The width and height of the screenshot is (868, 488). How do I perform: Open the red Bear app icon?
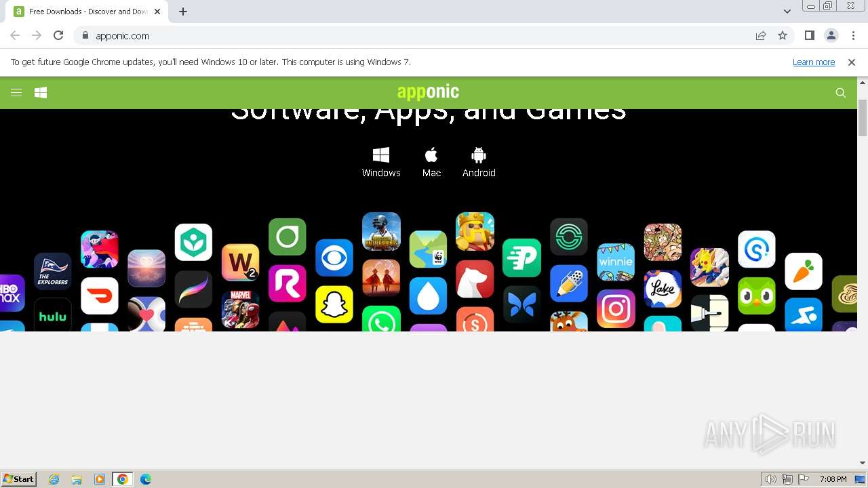point(475,279)
